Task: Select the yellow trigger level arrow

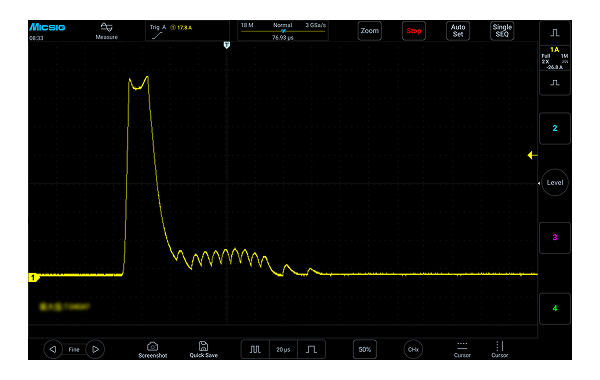Action: tap(532, 155)
